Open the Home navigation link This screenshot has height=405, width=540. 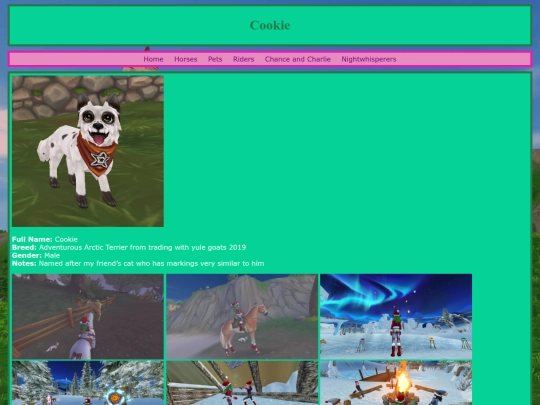click(153, 59)
